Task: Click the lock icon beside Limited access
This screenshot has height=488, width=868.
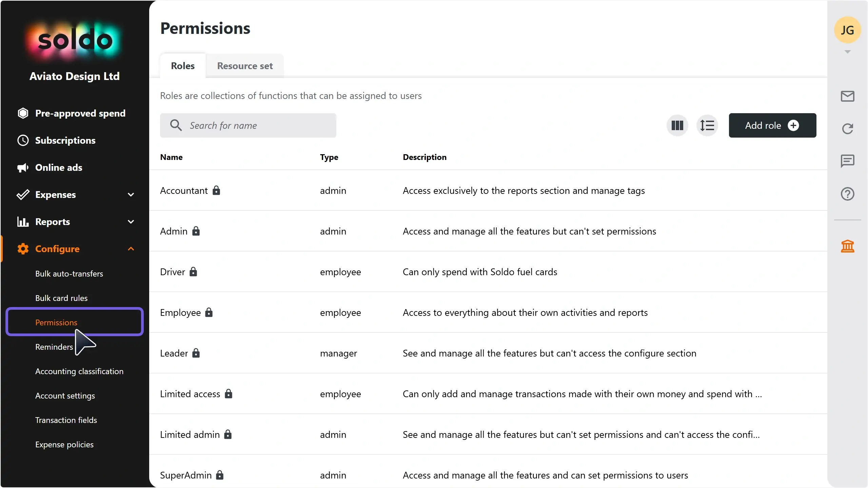Action: pos(229,394)
